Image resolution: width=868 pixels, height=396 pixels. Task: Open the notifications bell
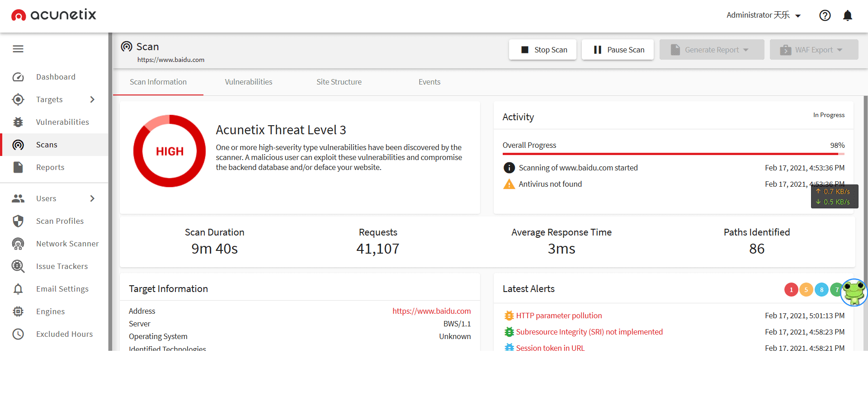click(x=848, y=15)
